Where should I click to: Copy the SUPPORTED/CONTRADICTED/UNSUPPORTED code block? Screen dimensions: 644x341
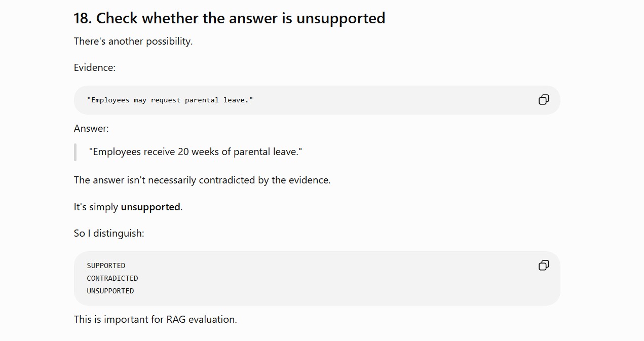tap(544, 266)
